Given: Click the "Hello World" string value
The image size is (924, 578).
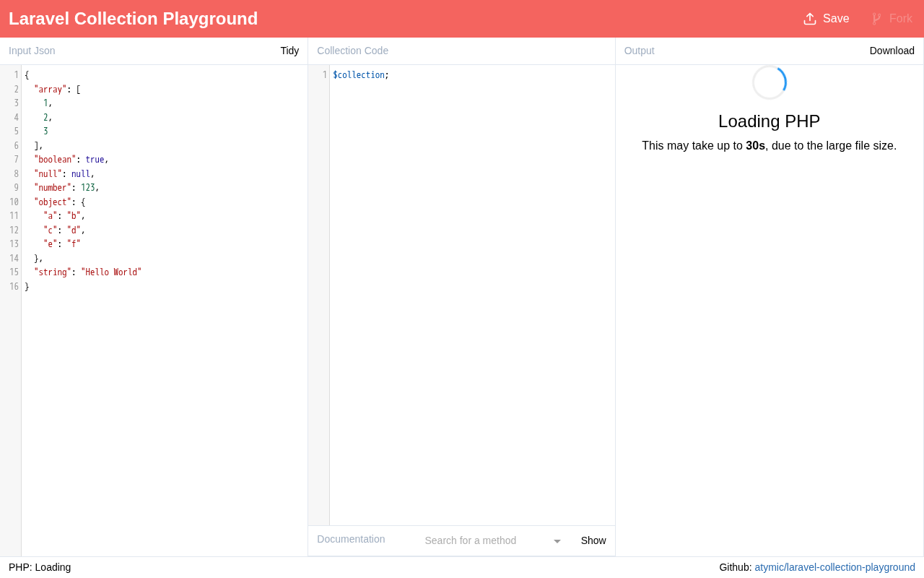Looking at the screenshot, I should coord(111,272).
